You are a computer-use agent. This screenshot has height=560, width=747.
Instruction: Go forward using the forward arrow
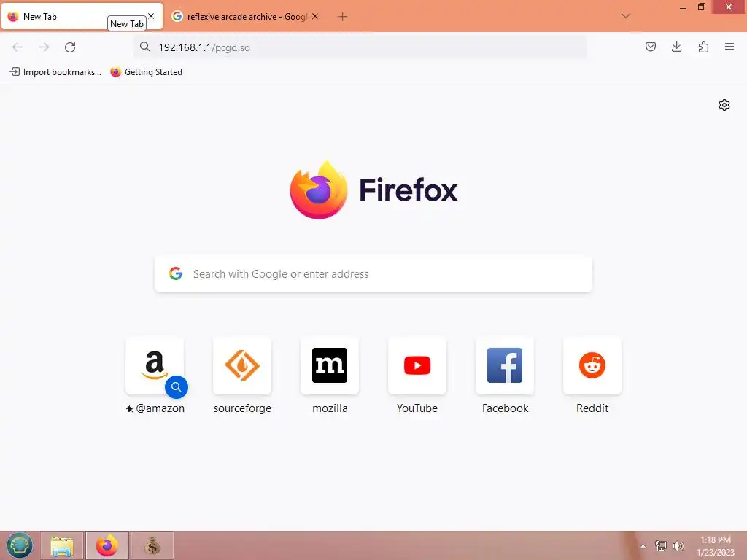tap(44, 47)
